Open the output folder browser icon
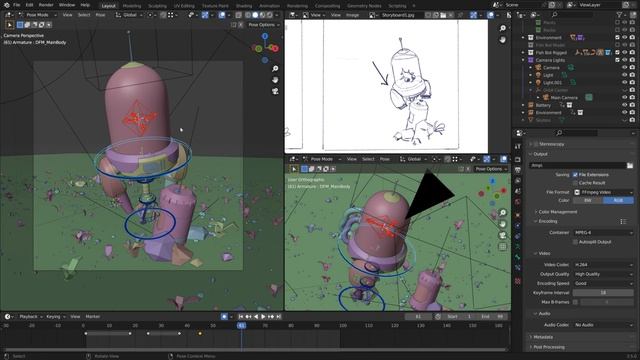Image resolution: width=640 pixels, height=360 pixels. pos(630,165)
